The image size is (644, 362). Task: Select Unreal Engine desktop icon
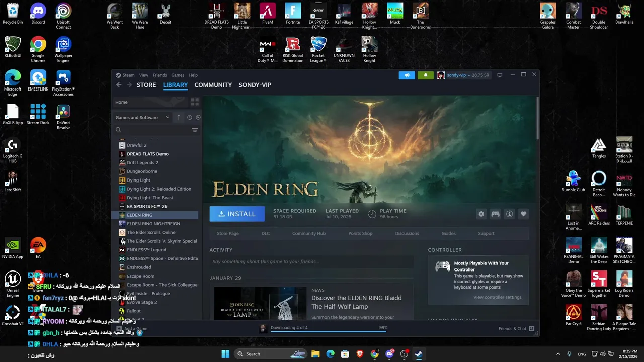13,285
